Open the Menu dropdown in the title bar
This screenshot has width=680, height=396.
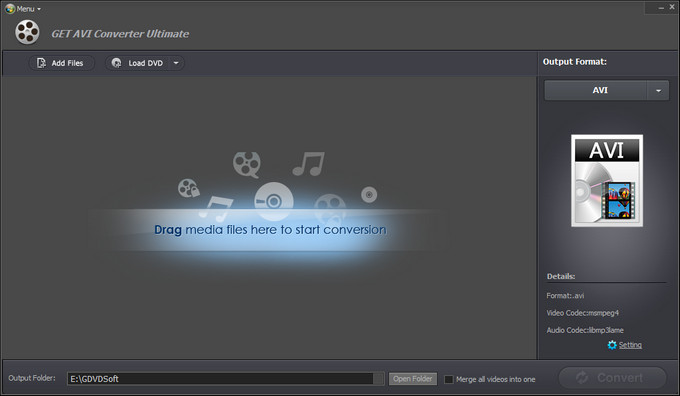[23, 9]
